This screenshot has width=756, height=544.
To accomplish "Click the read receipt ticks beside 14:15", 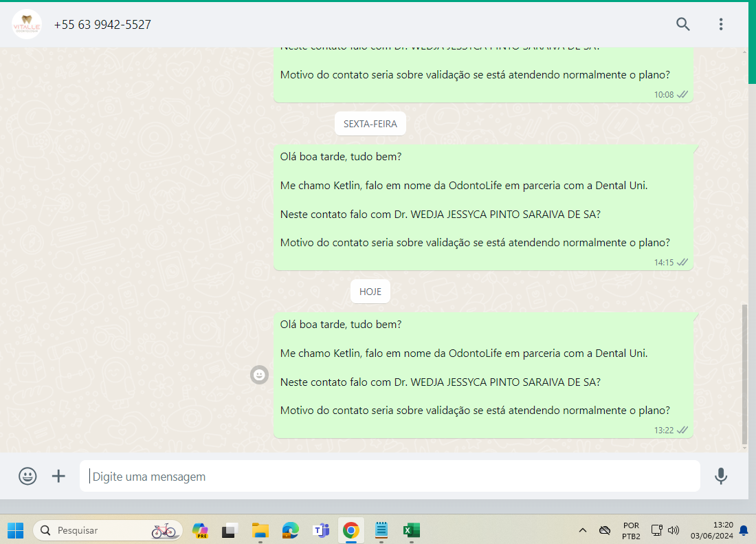I will (x=682, y=262).
